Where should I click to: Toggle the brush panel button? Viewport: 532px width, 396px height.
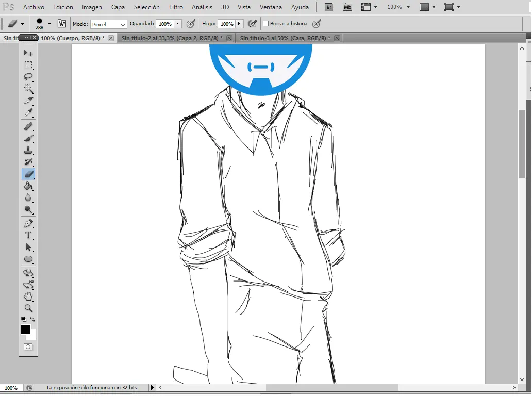click(x=62, y=24)
